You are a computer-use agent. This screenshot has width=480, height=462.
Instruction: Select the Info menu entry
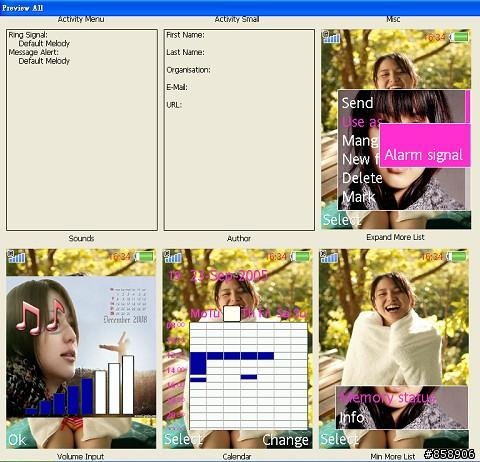[x=352, y=417]
